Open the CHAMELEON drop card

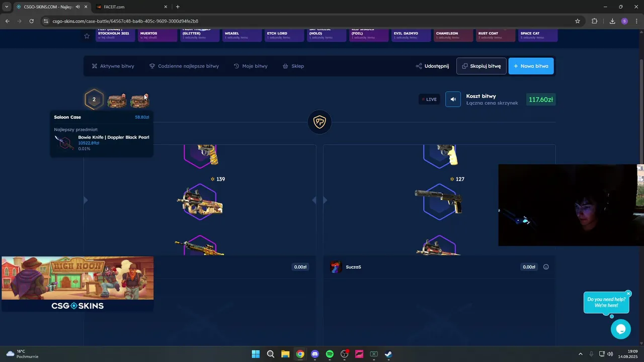click(453, 35)
